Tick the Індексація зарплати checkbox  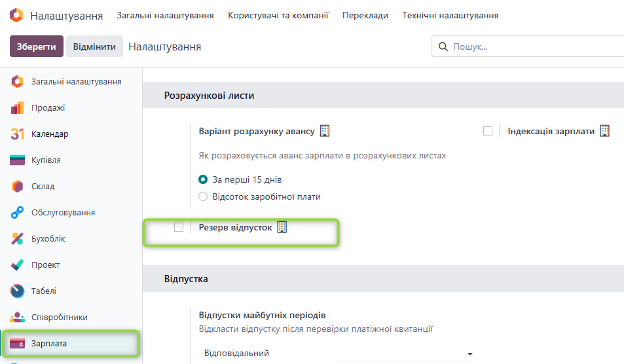tap(488, 131)
